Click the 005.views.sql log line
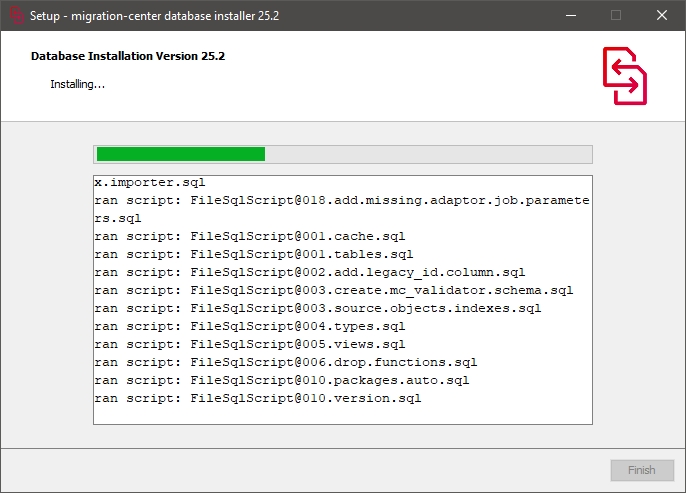Image resolution: width=686 pixels, height=493 pixels. pyautogui.click(x=250, y=345)
